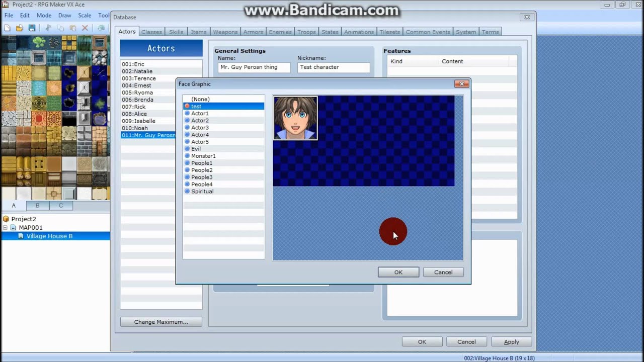Click the Paste toolbar icon
The height and width of the screenshot is (362, 644).
click(x=73, y=28)
